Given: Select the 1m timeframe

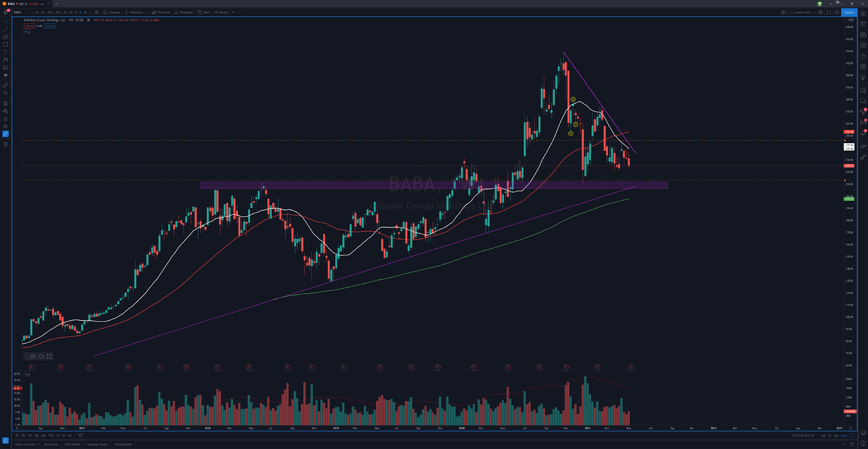Looking at the screenshot, I should [37, 12].
